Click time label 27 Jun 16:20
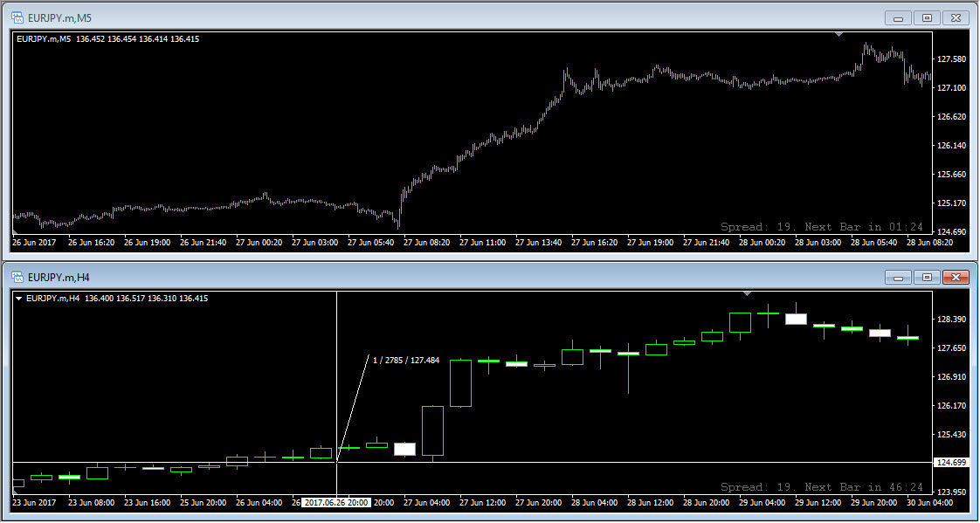 click(594, 243)
